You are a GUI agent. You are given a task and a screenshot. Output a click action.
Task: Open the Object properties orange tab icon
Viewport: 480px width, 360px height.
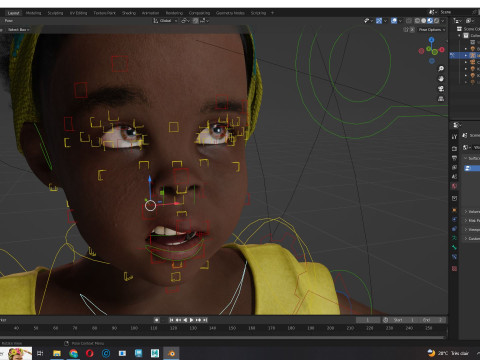click(x=454, y=210)
